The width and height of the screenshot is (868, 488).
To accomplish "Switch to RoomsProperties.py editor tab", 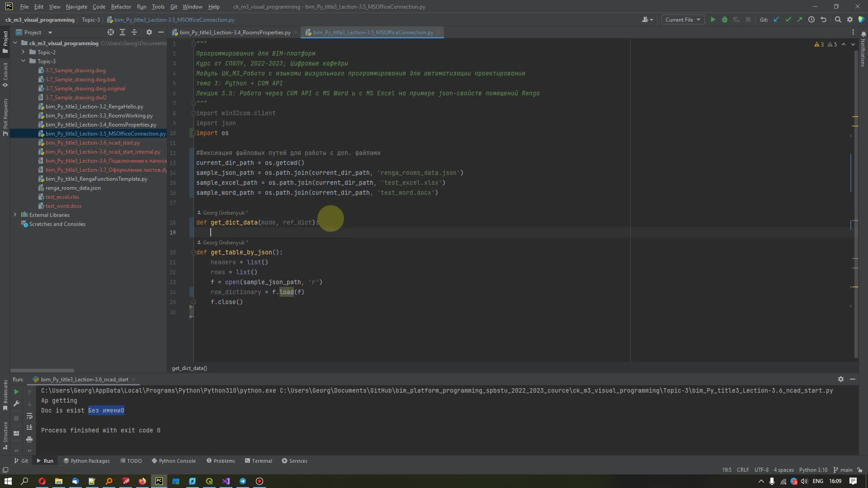I will pos(235,32).
